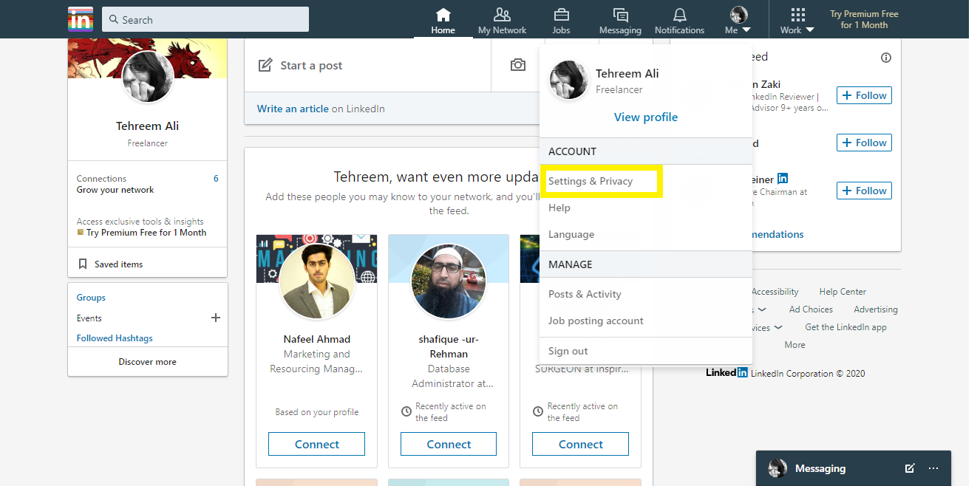Open Posts & Activity
Viewport: 980px width, 486px height.
click(585, 294)
